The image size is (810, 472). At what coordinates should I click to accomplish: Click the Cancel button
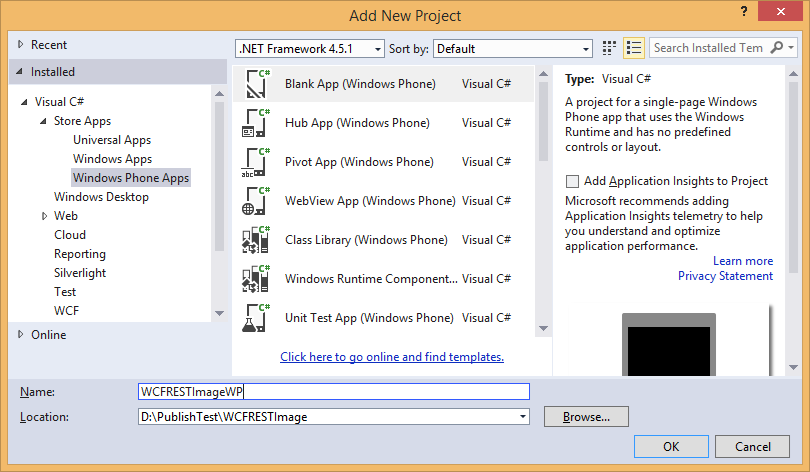click(x=752, y=447)
